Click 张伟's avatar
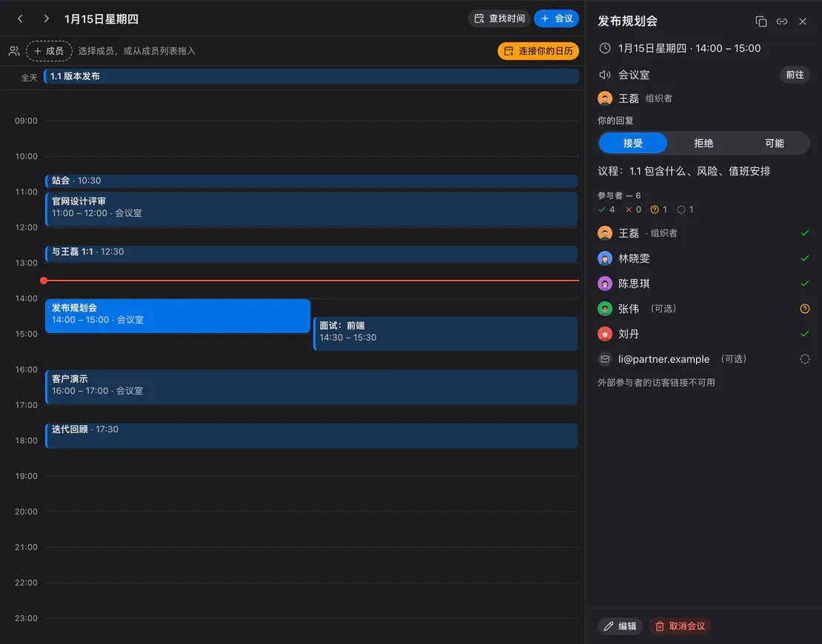The height and width of the screenshot is (644, 822). [605, 309]
